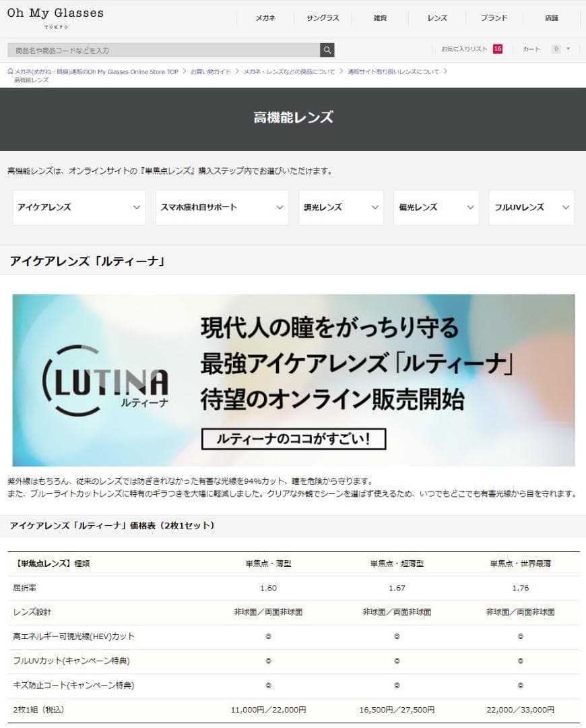Open the ブランド menu item
This screenshot has height=728, width=586.
[494, 18]
